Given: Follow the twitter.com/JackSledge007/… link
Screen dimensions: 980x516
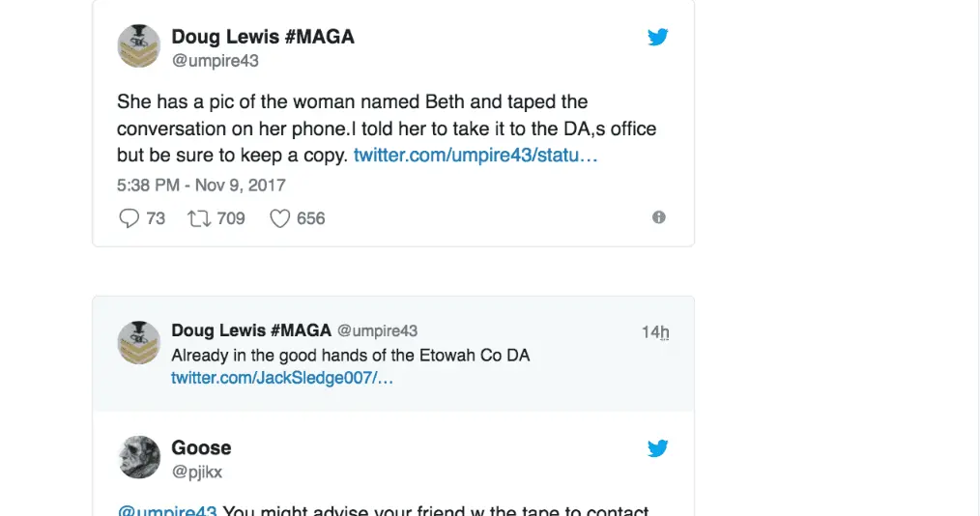Looking at the screenshot, I should 282,378.
